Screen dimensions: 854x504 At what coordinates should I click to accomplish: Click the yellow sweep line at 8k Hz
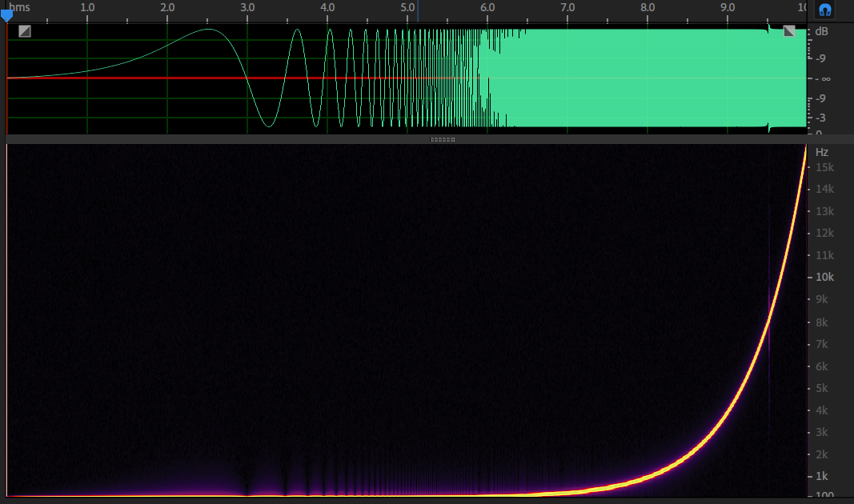point(767,322)
